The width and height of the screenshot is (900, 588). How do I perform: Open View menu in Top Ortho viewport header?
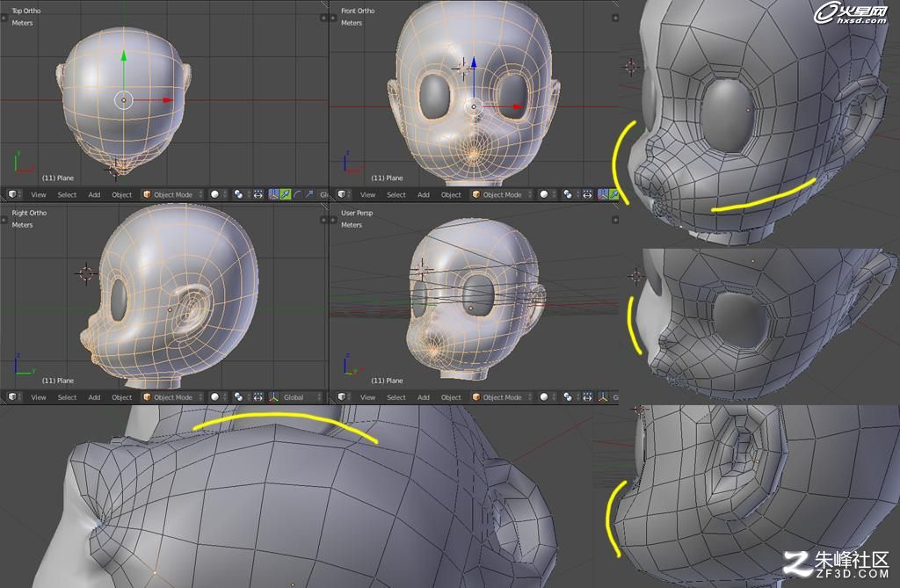39,194
